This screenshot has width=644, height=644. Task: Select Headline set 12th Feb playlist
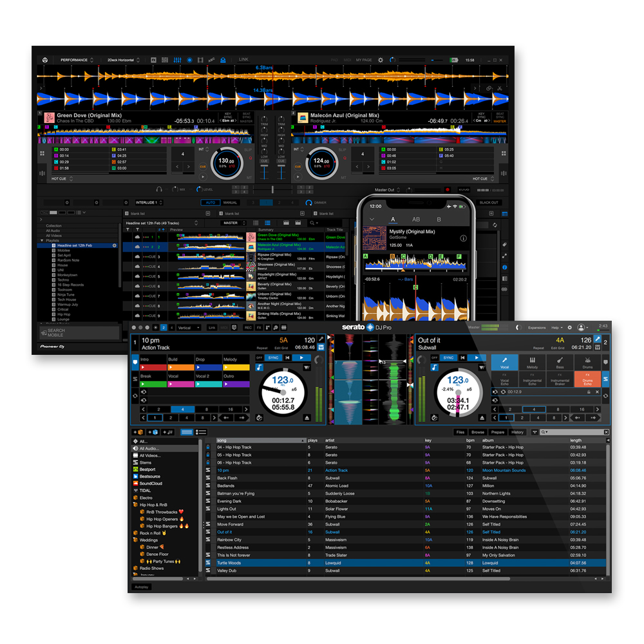pos(77,245)
